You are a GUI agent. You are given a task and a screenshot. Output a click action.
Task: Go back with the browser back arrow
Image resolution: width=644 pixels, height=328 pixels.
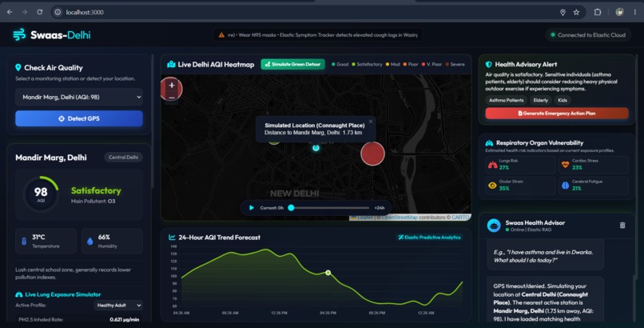click(10, 12)
